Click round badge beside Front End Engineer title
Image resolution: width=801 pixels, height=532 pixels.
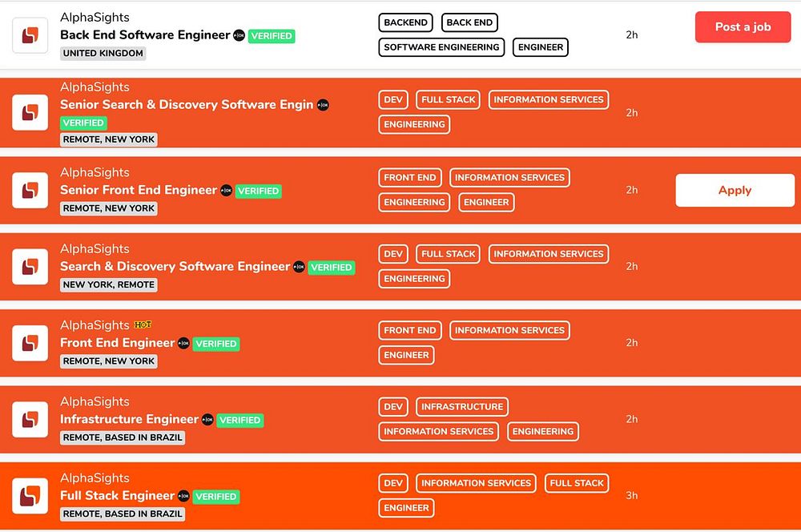[184, 344]
